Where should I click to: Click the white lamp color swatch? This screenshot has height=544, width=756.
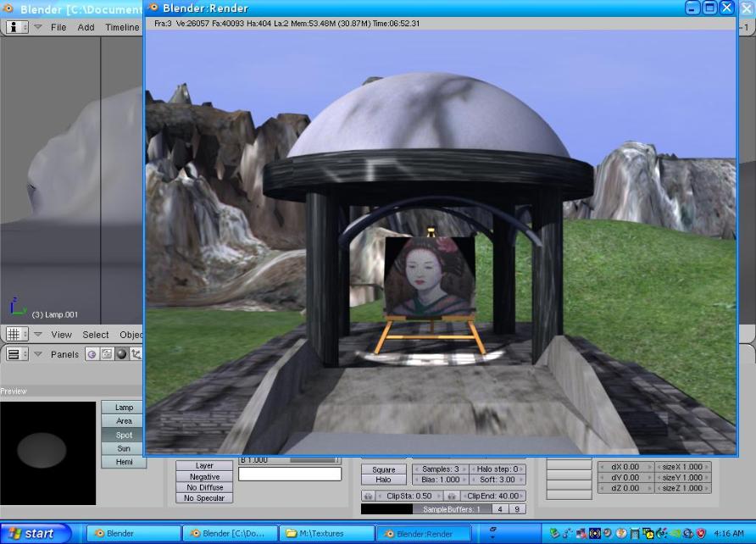click(290, 474)
